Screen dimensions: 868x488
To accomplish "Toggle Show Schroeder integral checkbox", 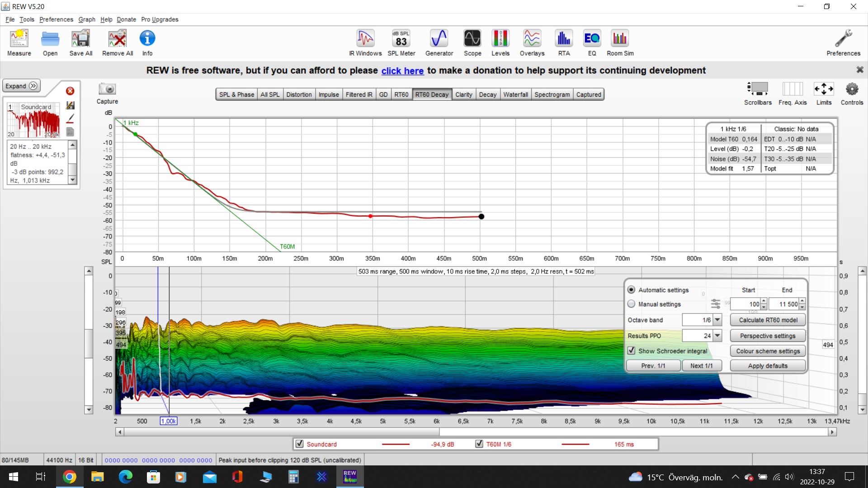I will (x=631, y=351).
